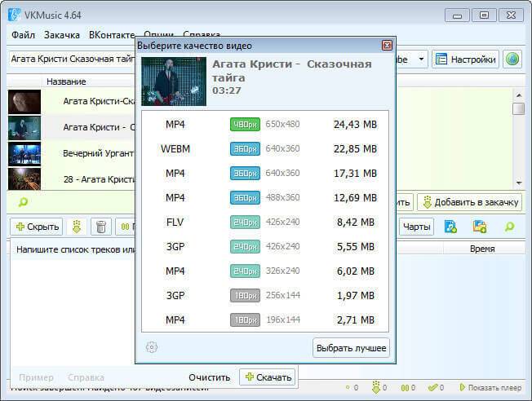Open the Файл menu

tap(23, 35)
